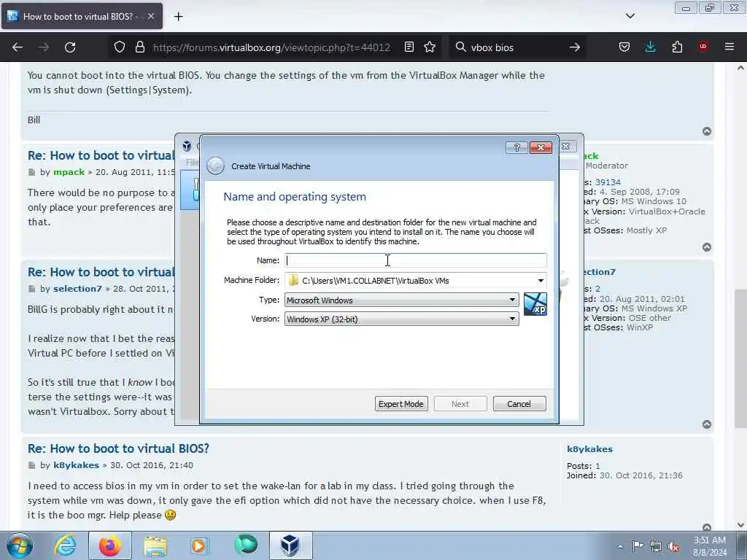The height and width of the screenshot is (560, 747).
Task: Open the green round app taskbar icon
Action: pos(246,545)
